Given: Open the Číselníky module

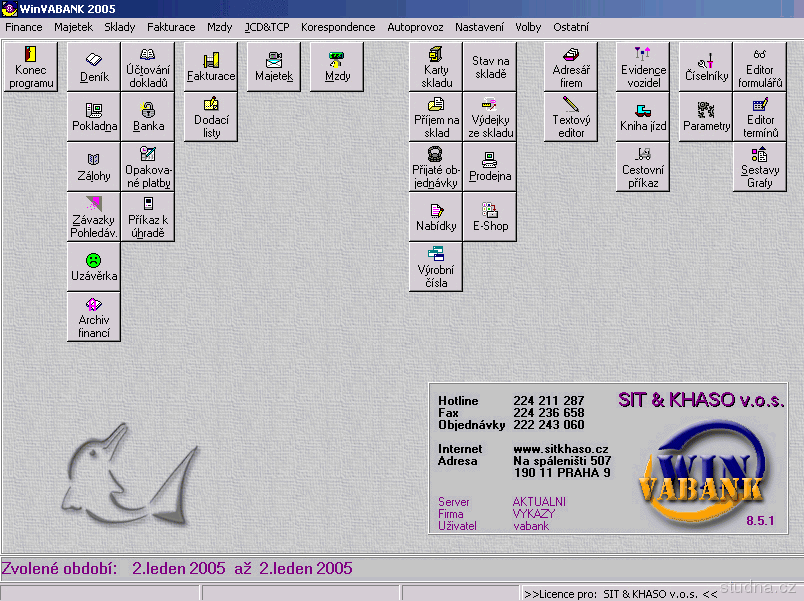Looking at the screenshot, I should tap(706, 67).
